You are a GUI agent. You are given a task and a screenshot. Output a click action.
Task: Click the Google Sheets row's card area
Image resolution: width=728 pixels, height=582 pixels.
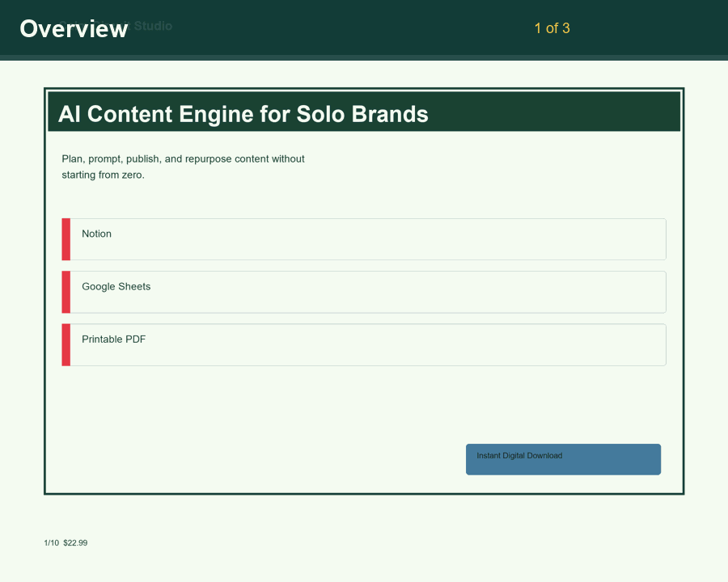pos(364,292)
